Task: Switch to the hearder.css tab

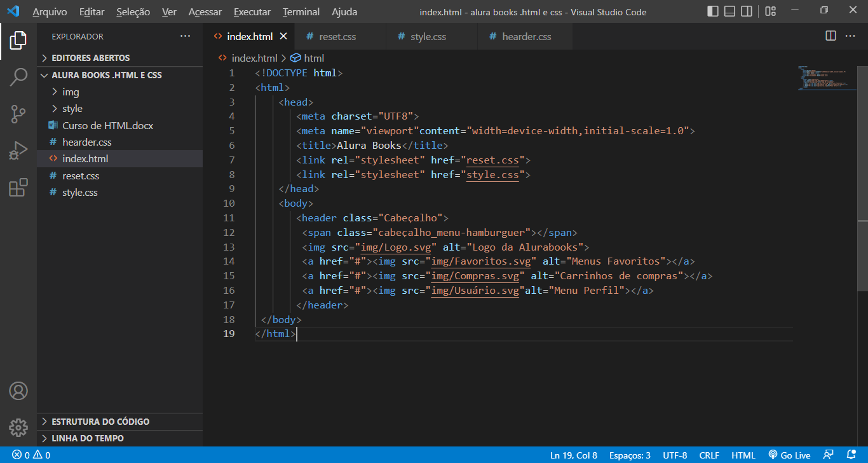Action: (x=525, y=36)
